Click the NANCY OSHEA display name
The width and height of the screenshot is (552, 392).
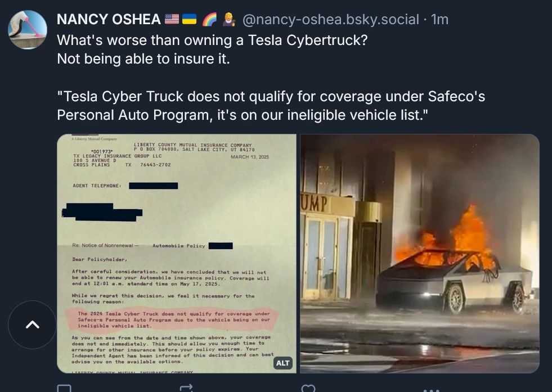pyautogui.click(x=109, y=19)
